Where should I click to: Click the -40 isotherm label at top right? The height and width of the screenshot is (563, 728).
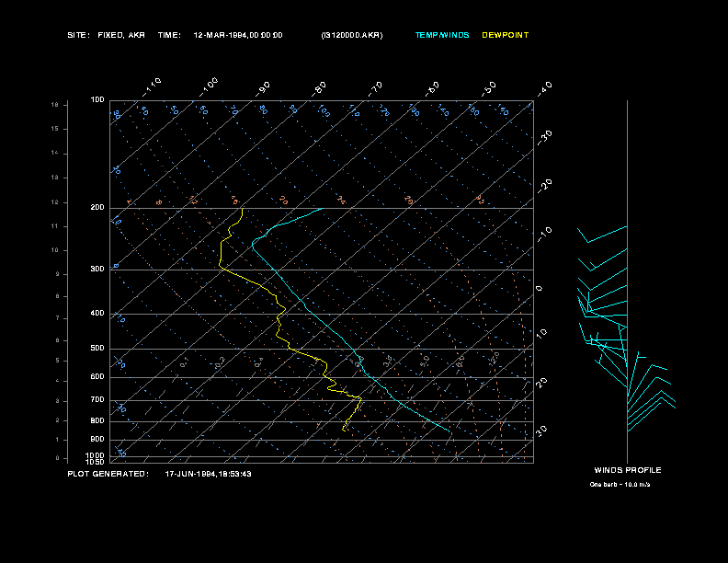(544, 89)
